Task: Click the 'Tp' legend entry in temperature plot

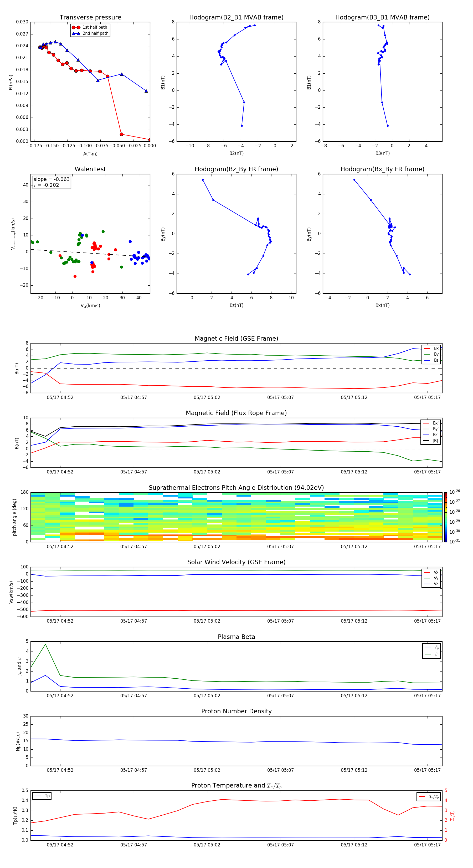Action: (x=42, y=796)
